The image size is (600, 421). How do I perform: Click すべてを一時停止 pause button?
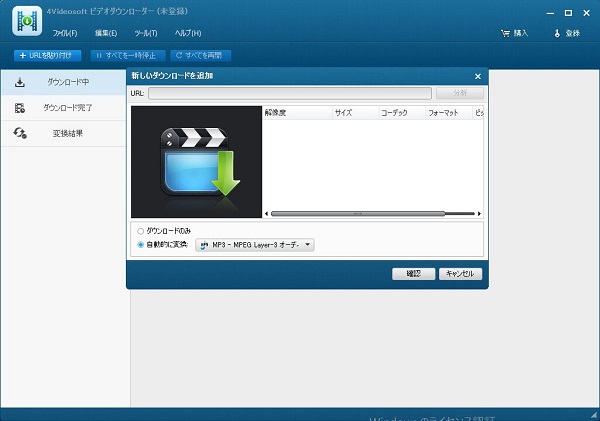click(x=128, y=55)
